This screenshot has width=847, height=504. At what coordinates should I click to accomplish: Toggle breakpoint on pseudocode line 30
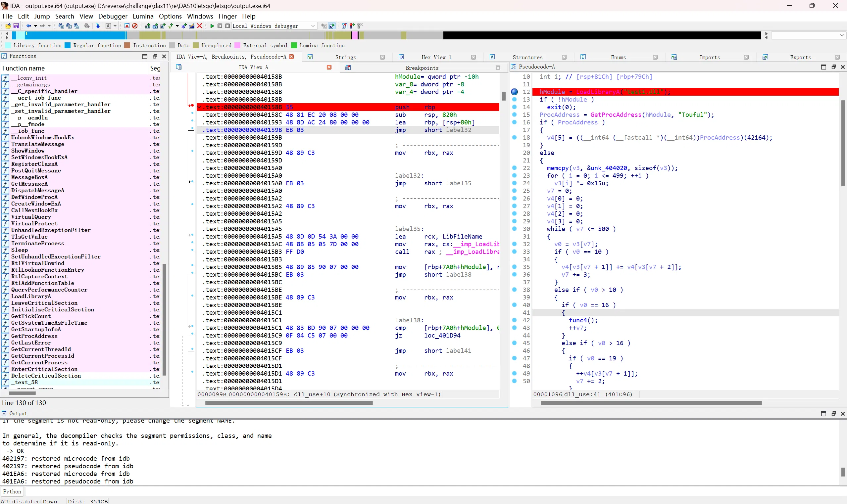click(514, 229)
